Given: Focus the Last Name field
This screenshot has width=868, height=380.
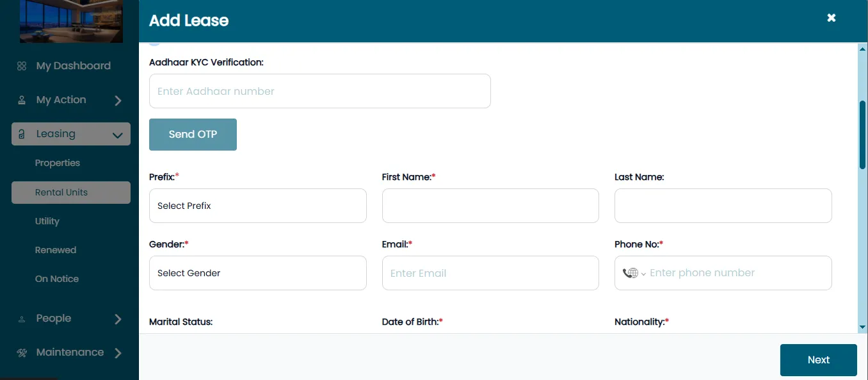Looking at the screenshot, I should tap(723, 206).
